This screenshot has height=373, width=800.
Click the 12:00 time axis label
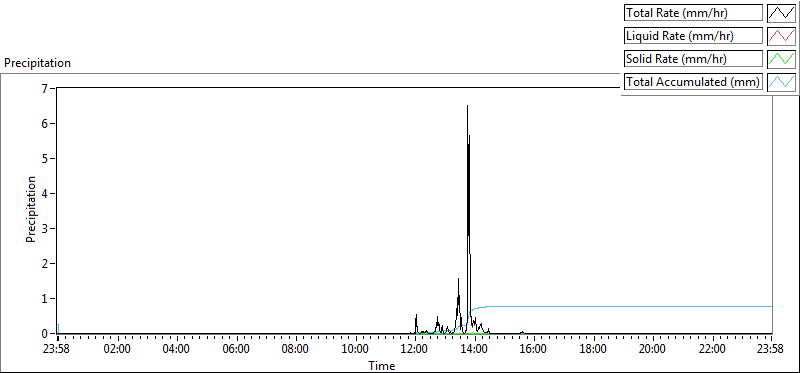pos(415,350)
